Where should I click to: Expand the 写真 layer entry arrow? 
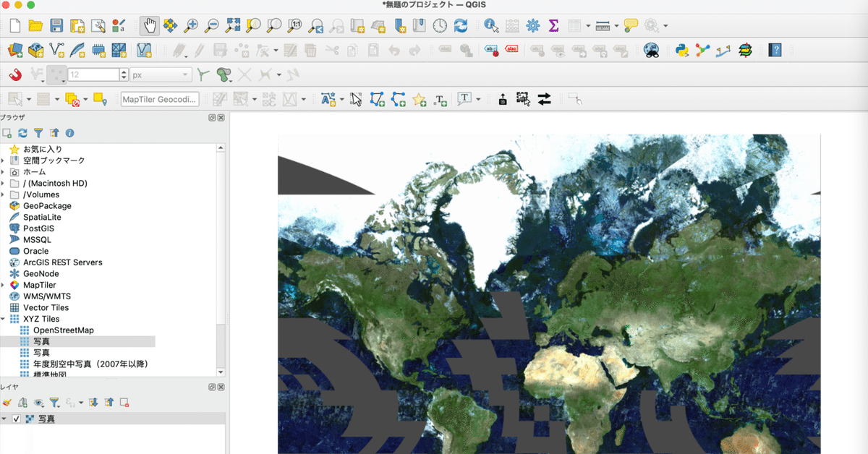4,418
